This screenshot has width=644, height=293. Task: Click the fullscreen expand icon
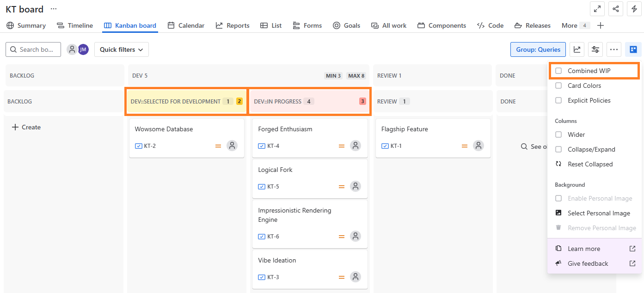(x=597, y=9)
